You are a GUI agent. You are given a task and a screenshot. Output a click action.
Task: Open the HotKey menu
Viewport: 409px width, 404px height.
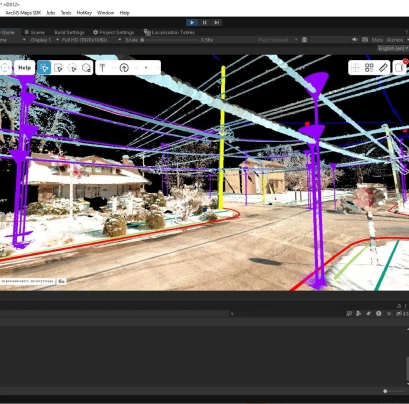tap(84, 13)
